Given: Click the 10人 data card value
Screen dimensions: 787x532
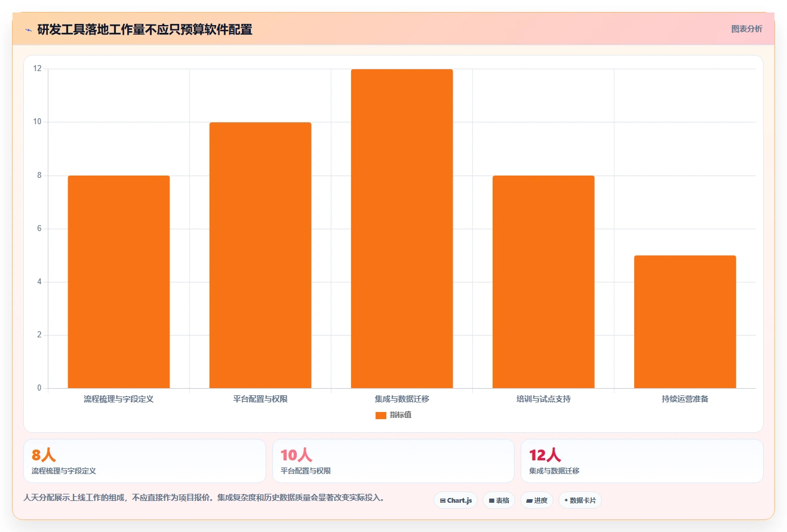Looking at the screenshot, I should (x=296, y=455).
